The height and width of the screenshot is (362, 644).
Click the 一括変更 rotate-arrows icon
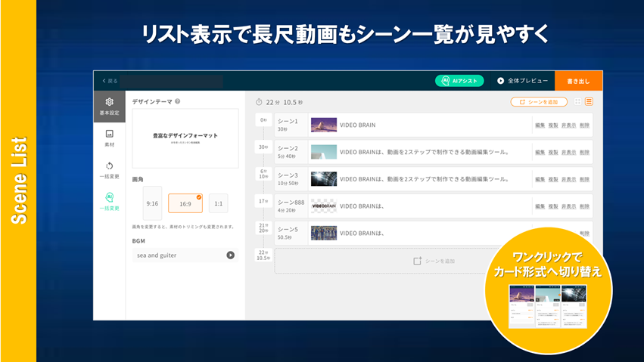tap(109, 169)
